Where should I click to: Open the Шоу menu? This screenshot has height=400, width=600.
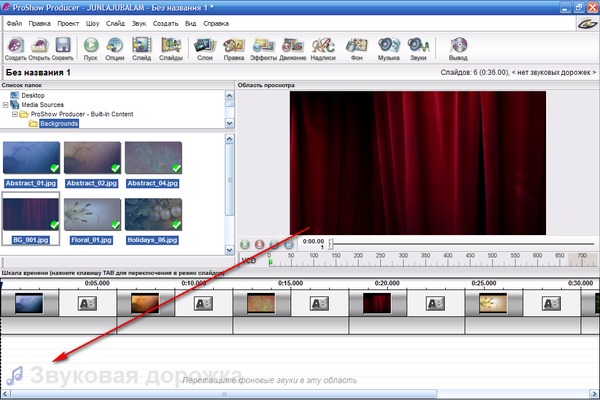[92, 23]
